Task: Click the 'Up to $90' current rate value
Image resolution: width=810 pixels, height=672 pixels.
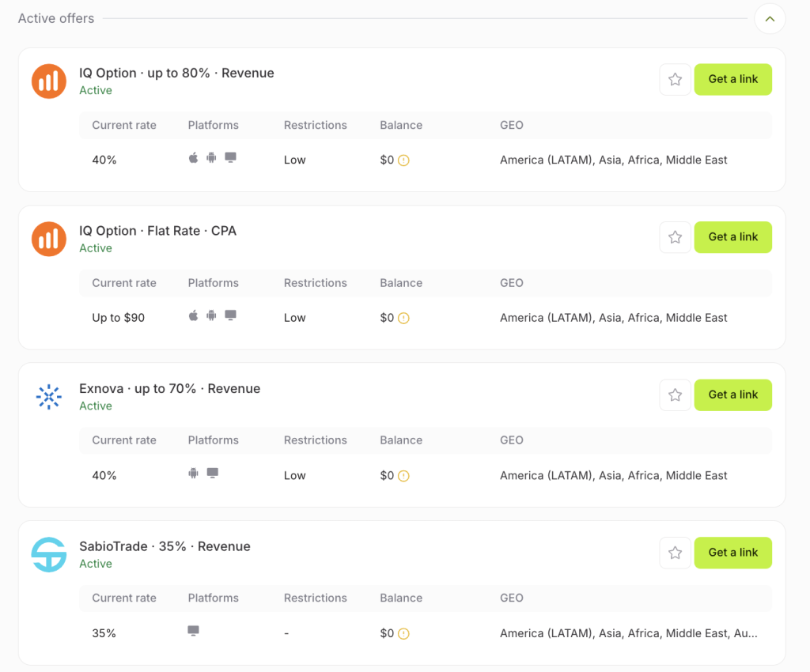Action: (x=119, y=318)
